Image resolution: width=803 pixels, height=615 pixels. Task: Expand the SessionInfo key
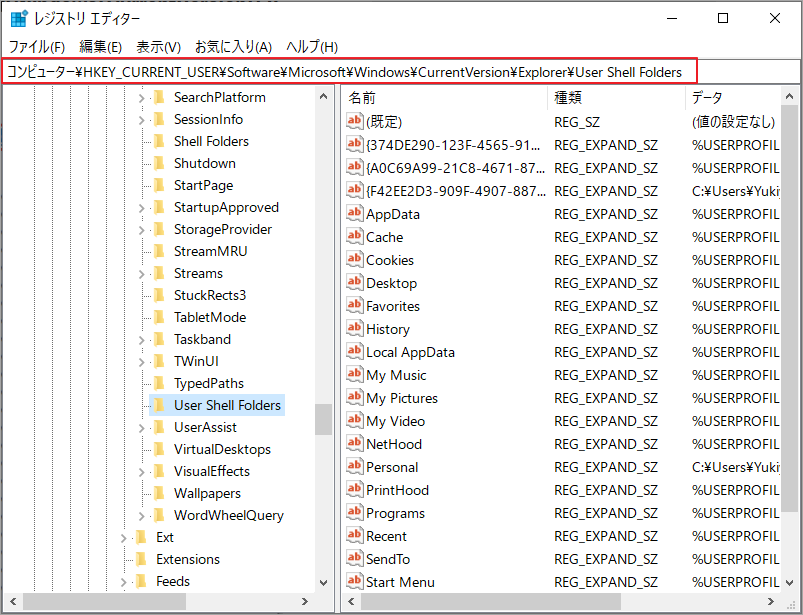[x=141, y=120]
